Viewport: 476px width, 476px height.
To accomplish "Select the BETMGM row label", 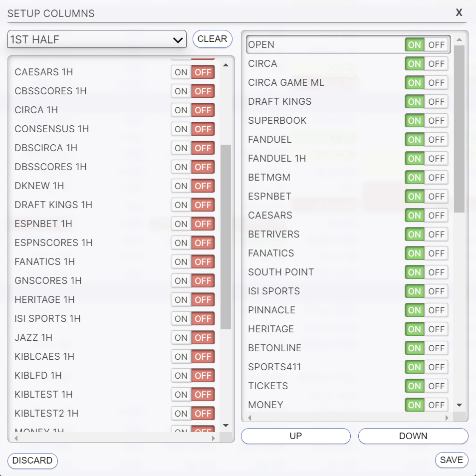I will click(269, 177).
